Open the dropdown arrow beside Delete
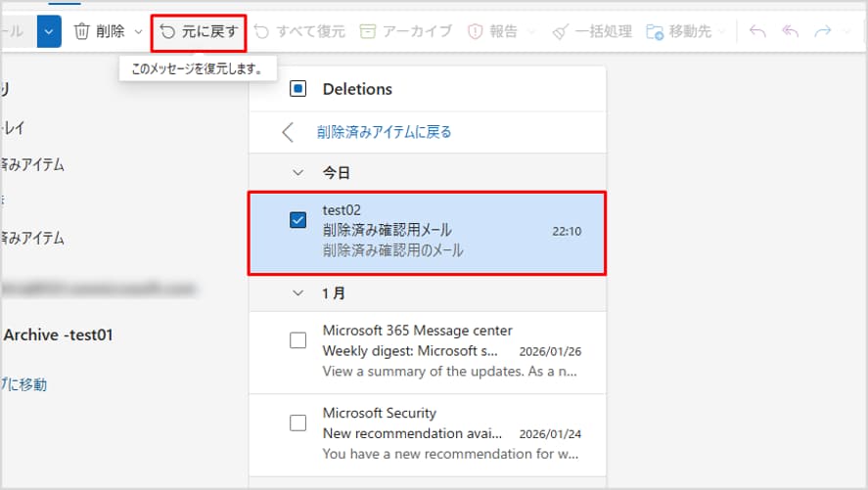Image resolution: width=868 pixels, height=490 pixels. tap(138, 31)
